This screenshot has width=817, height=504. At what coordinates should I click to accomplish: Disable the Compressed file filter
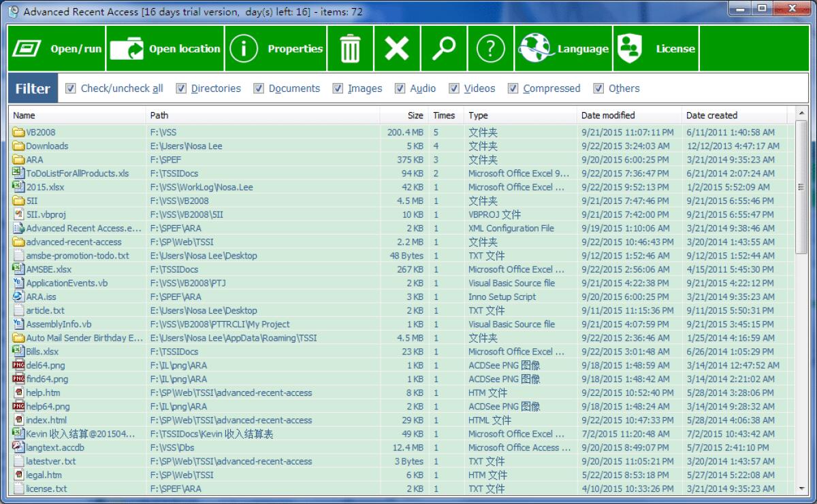513,88
